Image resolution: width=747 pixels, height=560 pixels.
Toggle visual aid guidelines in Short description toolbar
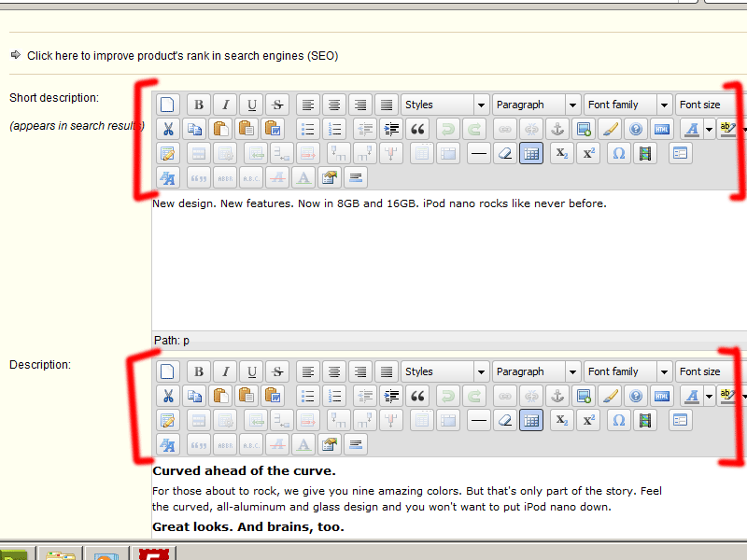pyautogui.click(x=531, y=153)
